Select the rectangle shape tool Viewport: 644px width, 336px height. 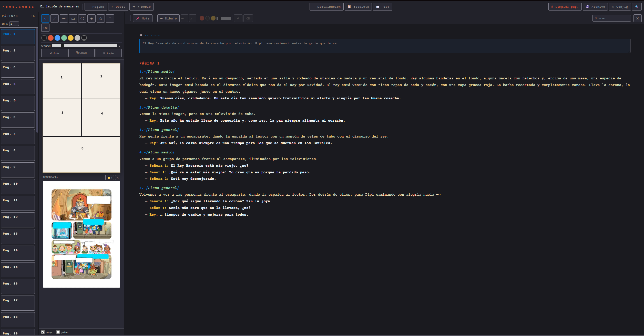(x=73, y=18)
